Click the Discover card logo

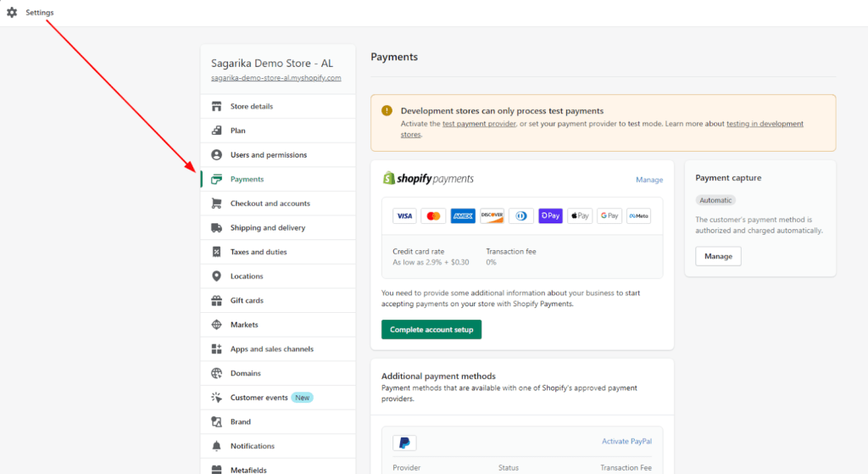pyautogui.click(x=492, y=216)
